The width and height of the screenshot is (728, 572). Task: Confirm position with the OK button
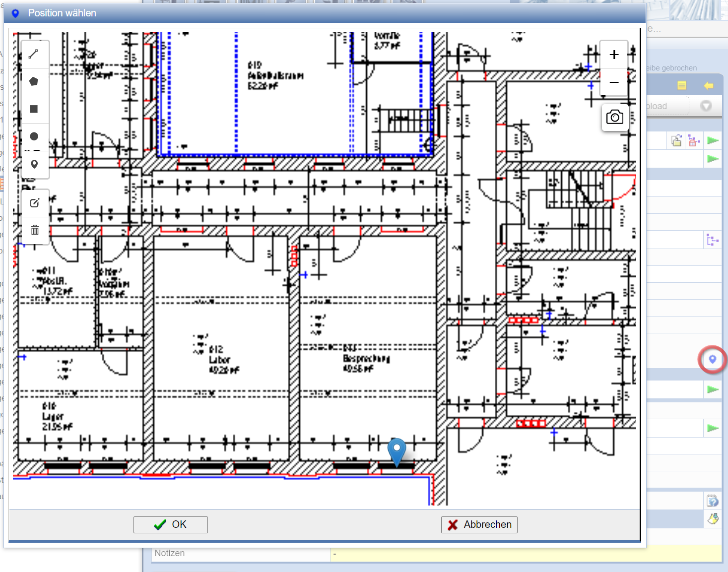(170, 524)
